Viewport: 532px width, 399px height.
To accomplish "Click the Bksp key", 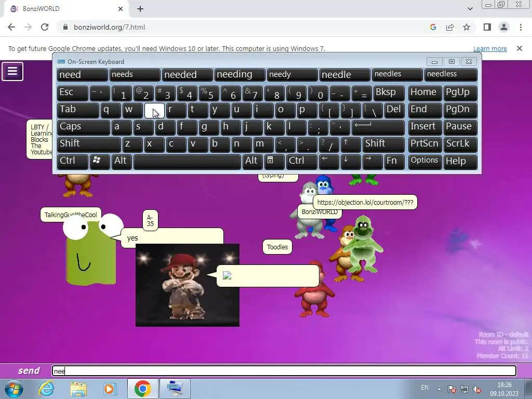I will 389,93.
